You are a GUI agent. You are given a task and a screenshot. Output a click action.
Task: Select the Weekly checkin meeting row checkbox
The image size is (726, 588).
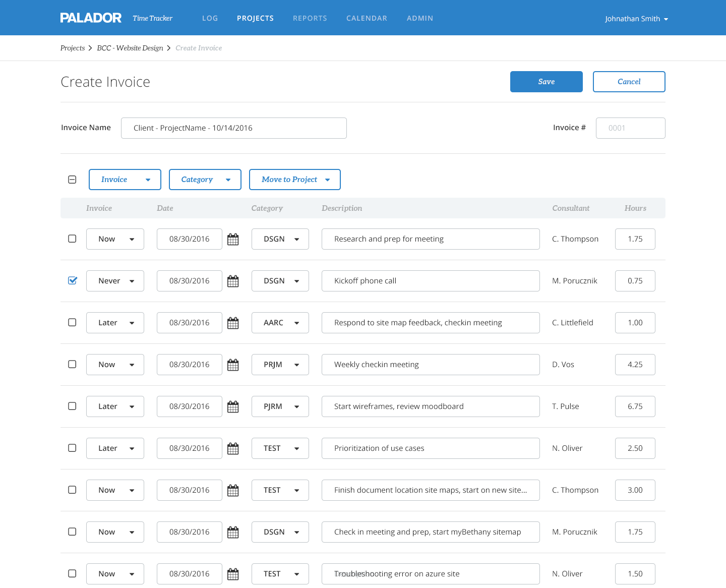point(72,364)
